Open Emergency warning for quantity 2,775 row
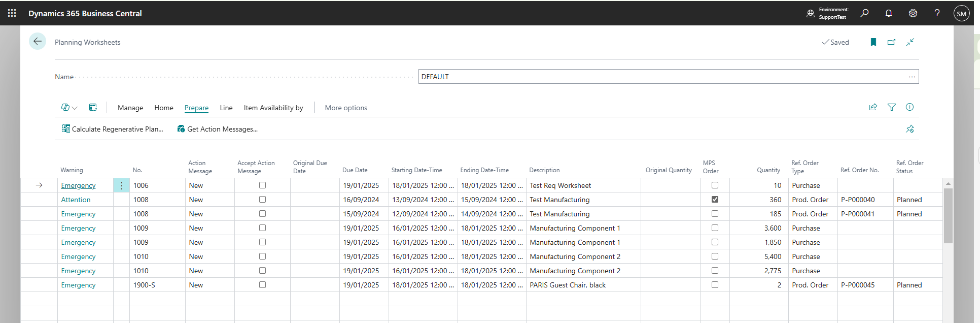980x323 pixels. pos(78,271)
